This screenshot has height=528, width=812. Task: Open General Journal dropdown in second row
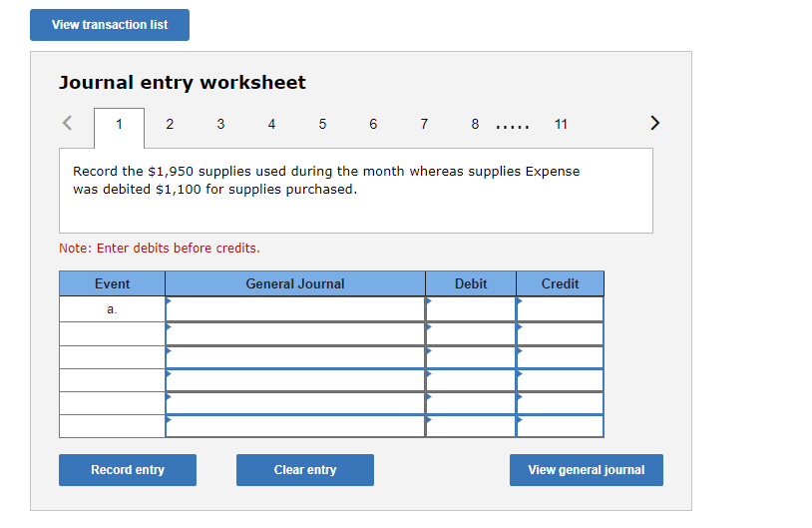pos(295,334)
